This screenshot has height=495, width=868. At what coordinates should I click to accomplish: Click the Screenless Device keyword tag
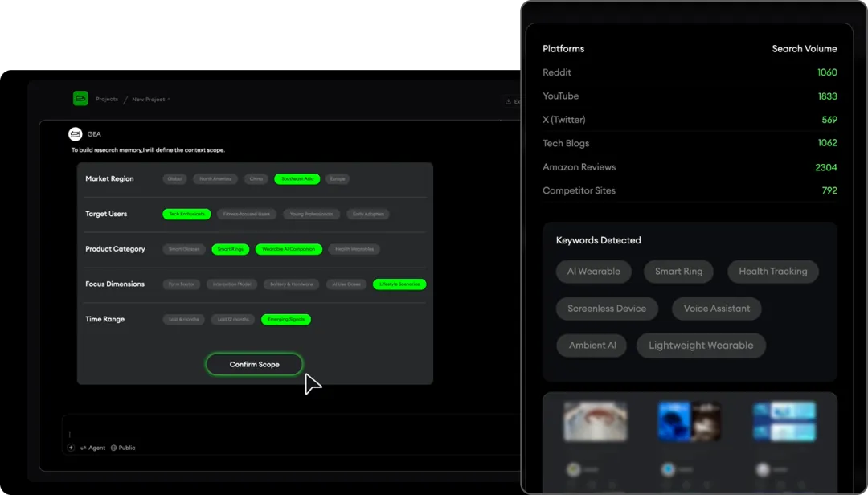pyautogui.click(x=607, y=309)
